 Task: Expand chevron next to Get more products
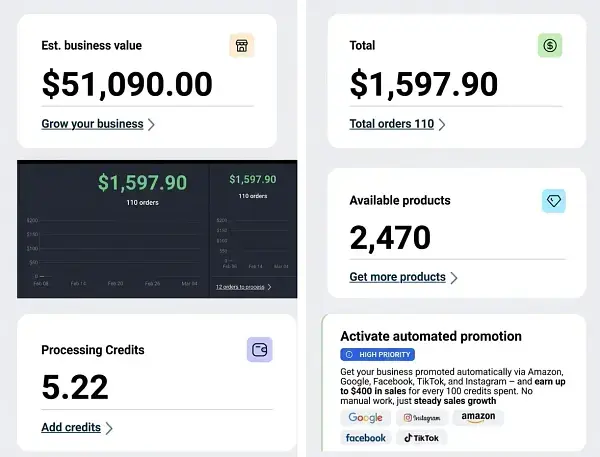[453, 277]
